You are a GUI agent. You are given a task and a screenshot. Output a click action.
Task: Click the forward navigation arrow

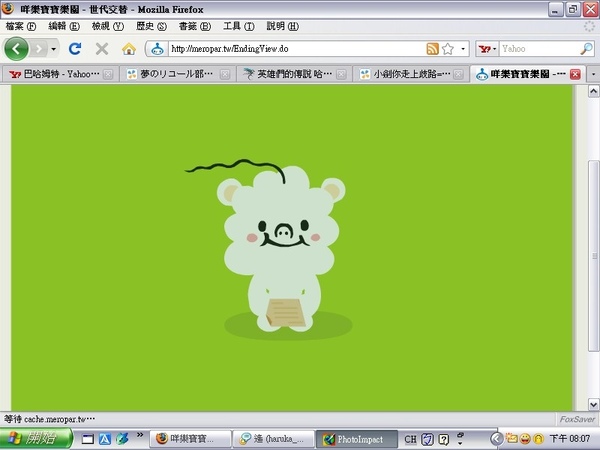(39, 49)
